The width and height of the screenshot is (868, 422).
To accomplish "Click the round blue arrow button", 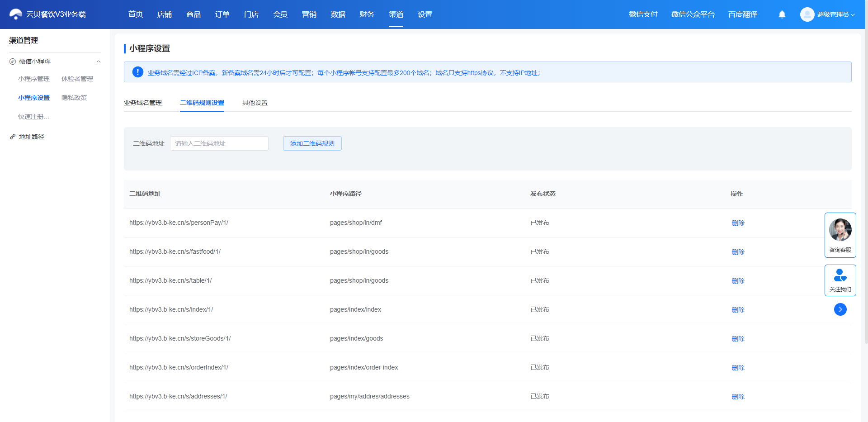I will (840, 309).
